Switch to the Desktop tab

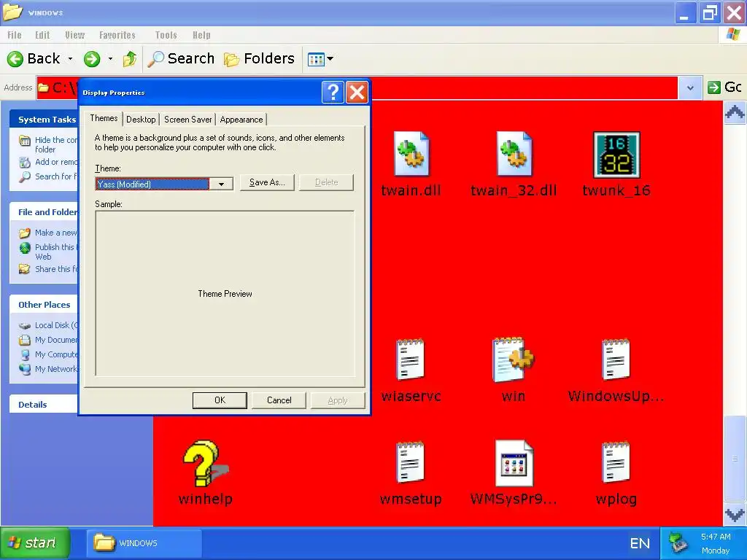(141, 120)
